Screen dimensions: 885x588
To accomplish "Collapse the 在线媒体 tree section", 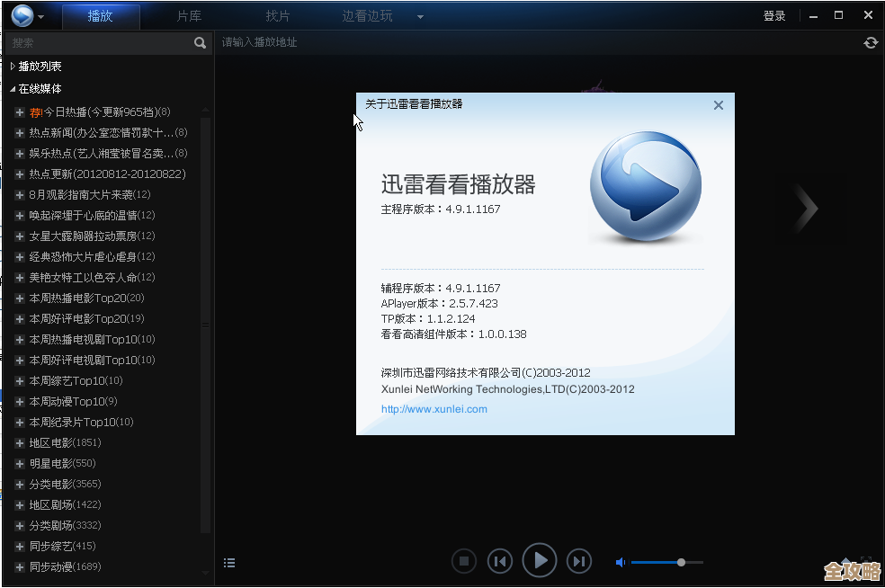I will [12, 88].
